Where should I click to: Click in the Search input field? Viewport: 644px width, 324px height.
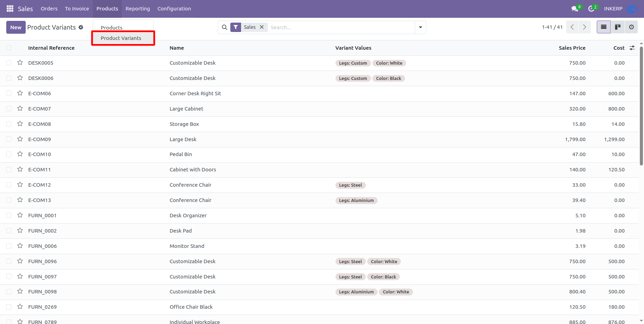(x=341, y=27)
